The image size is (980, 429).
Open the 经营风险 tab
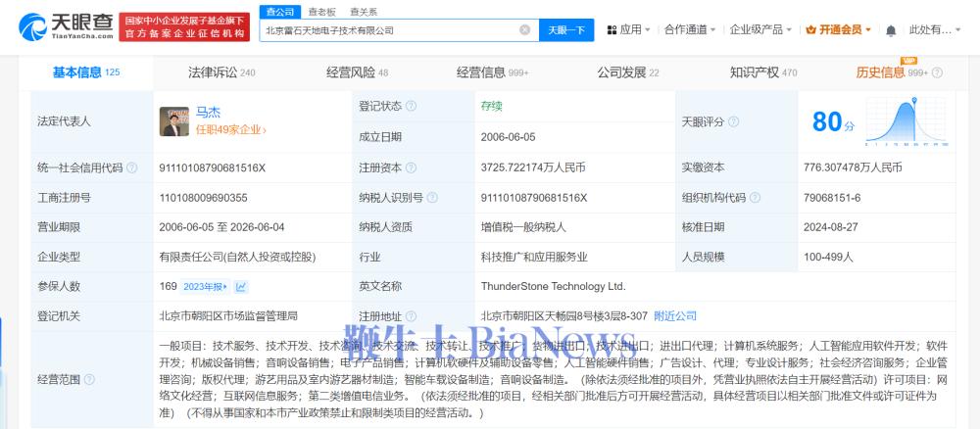tap(357, 73)
